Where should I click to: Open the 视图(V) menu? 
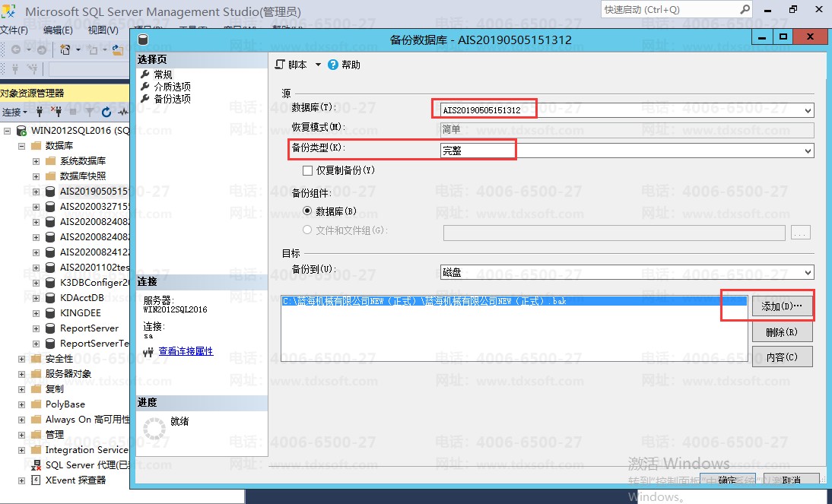pos(103,30)
